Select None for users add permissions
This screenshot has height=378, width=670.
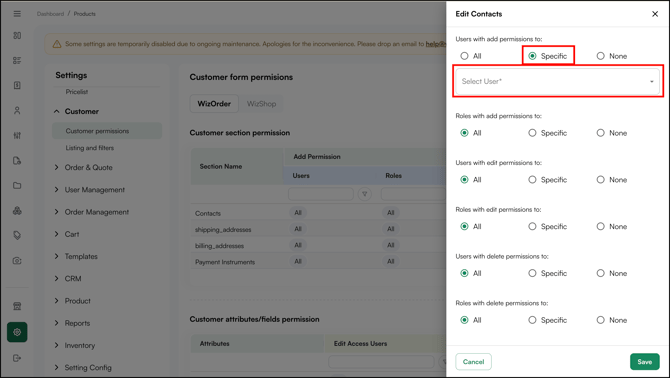[600, 56]
